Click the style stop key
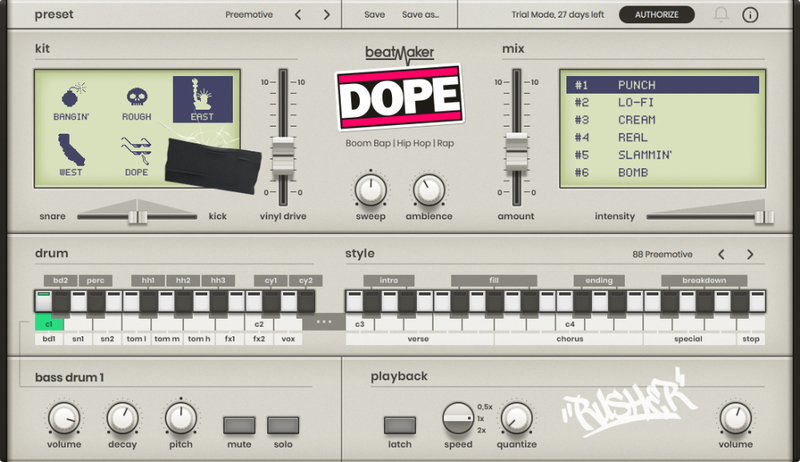This screenshot has width=800, height=462. click(x=751, y=339)
